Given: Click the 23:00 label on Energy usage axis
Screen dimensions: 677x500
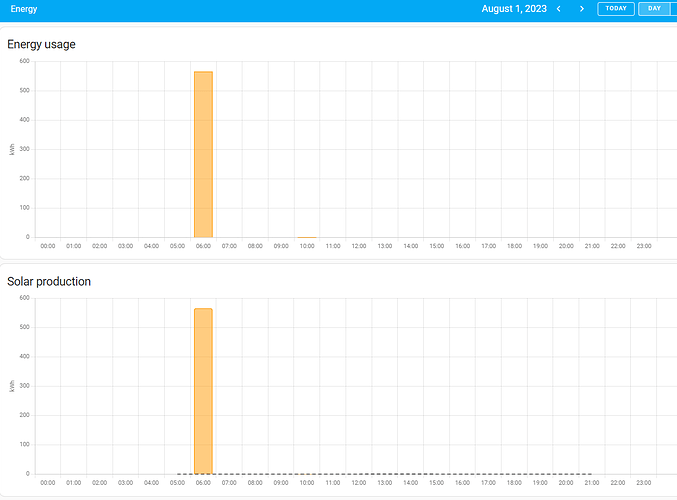Looking at the screenshot, I should pyautogui.click(x=644, y=246).
